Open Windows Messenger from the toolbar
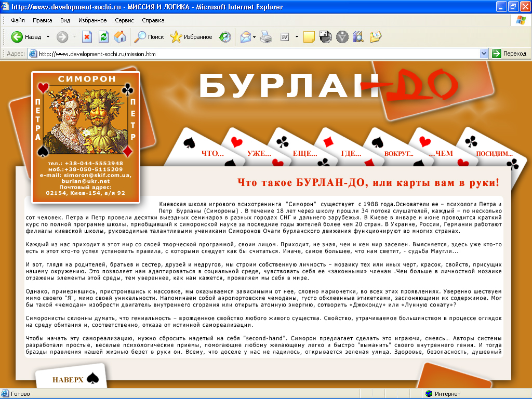 click(x=342, y=37)
